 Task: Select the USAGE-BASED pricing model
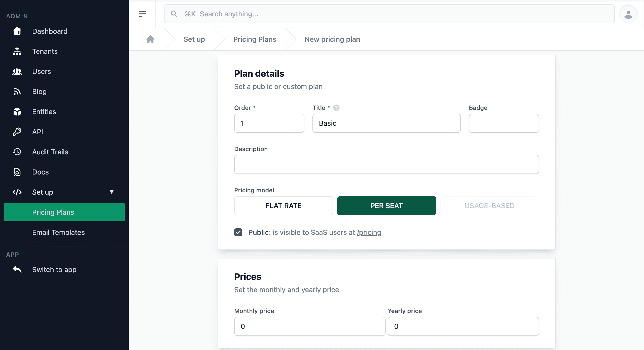click(x=490, y=206)
